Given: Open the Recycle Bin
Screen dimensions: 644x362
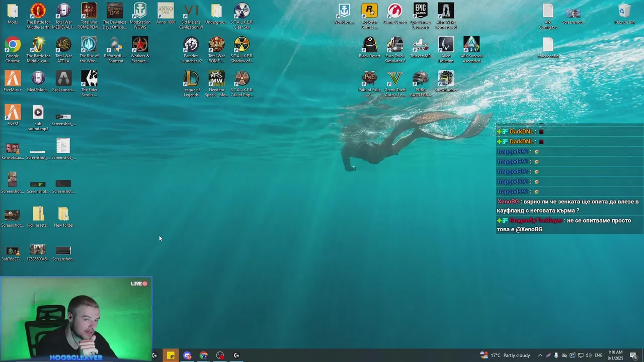Looking at the screenshot, I should pyautogui.click(x=624, y=14).
